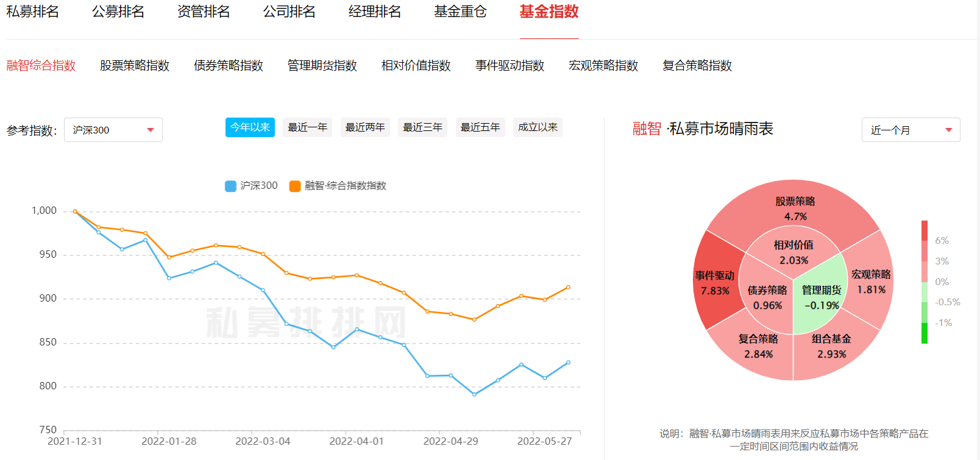Open the 公司排名 tab
Viewport: 980px width, 460px height.
click(289, 12)
